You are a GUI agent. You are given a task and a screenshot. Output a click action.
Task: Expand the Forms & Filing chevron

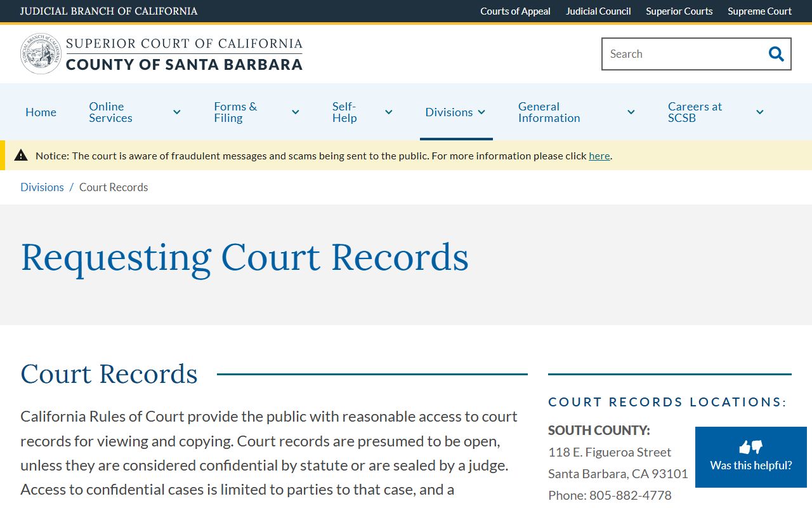[x=296, y=112]
